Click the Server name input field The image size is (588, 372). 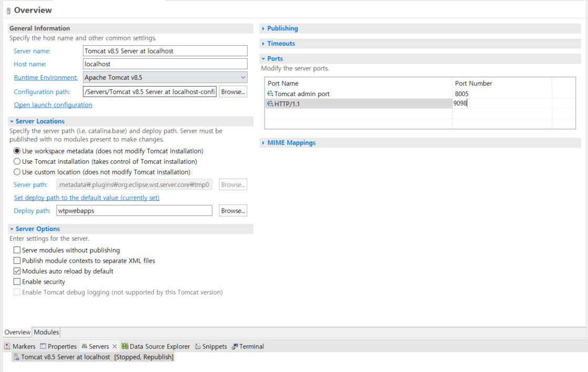pyautogui.click(x=165, y=50)
